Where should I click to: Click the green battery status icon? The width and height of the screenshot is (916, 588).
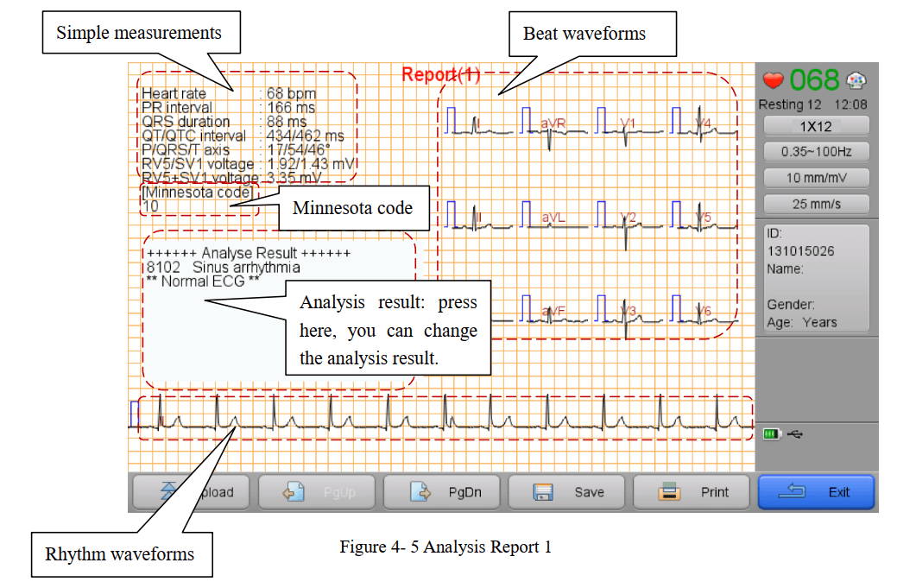coord(773,433)
